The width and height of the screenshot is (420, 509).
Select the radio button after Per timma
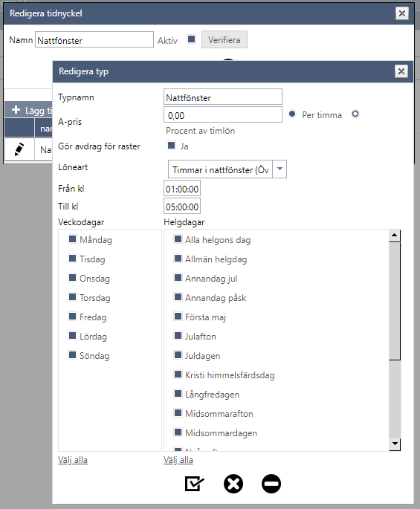355,114
